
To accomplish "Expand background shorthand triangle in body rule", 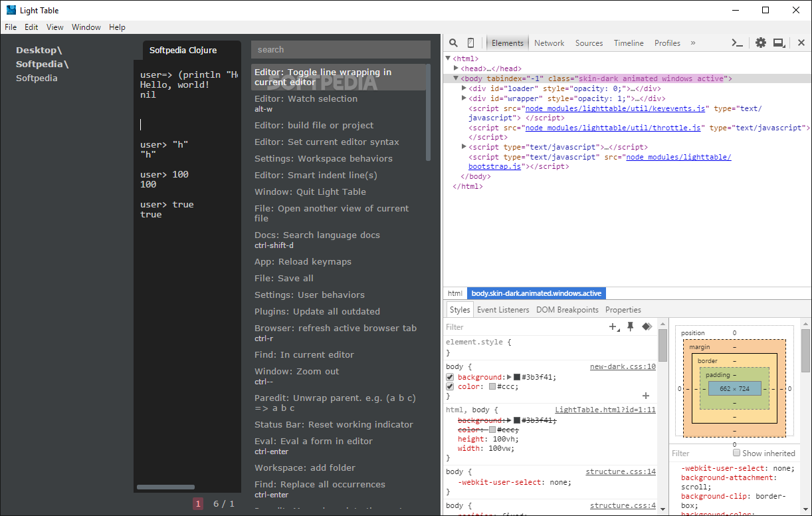I will point(510,377).
